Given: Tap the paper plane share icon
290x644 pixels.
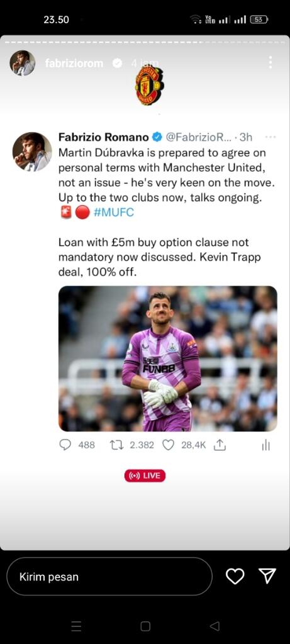Looking at the screenshot, I should click(268, 576).
